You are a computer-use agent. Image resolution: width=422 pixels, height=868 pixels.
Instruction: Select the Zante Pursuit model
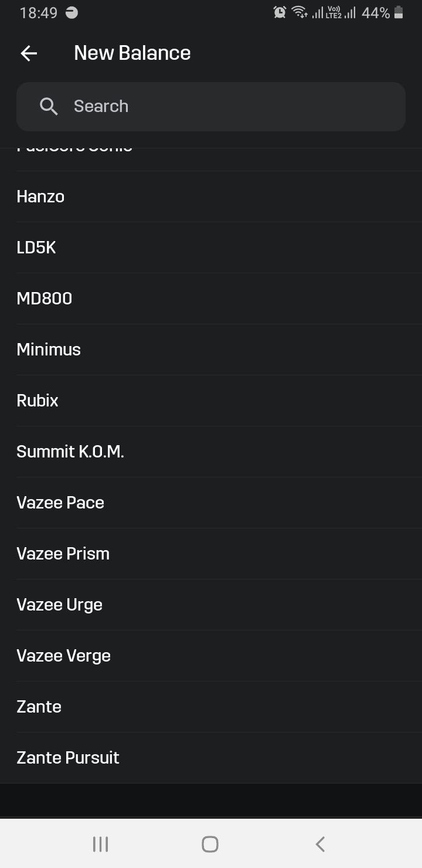coord(211,758)
